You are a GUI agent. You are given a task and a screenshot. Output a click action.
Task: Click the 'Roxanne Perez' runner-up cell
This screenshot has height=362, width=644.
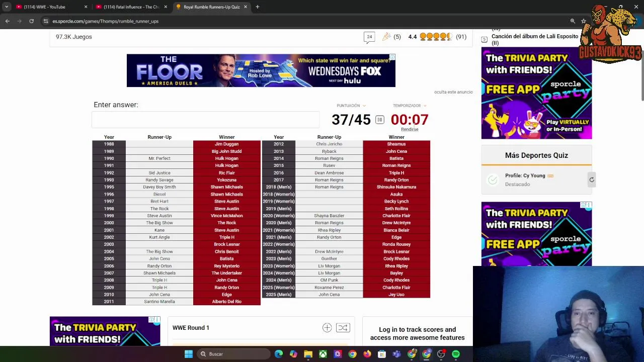(x=329, y=288)
